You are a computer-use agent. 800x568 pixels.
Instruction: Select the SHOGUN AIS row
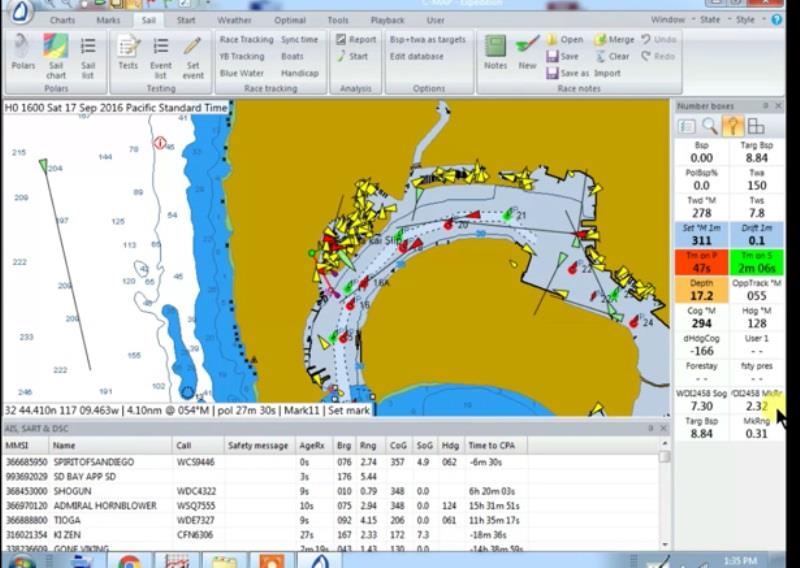pos(331,491)
